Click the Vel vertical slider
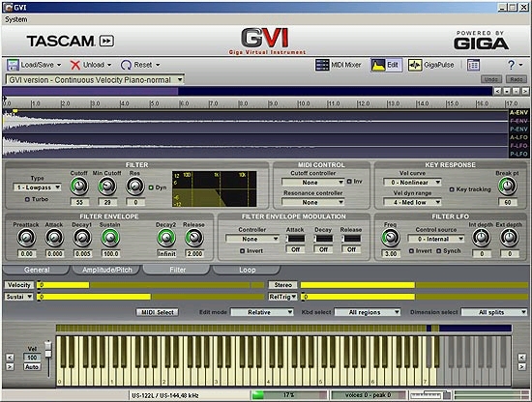 tap(48, 359)
